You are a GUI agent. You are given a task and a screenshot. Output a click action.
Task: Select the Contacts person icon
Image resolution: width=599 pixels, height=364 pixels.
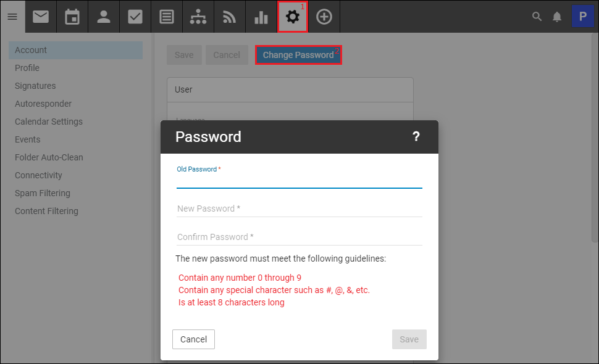(x=104, y=16)
